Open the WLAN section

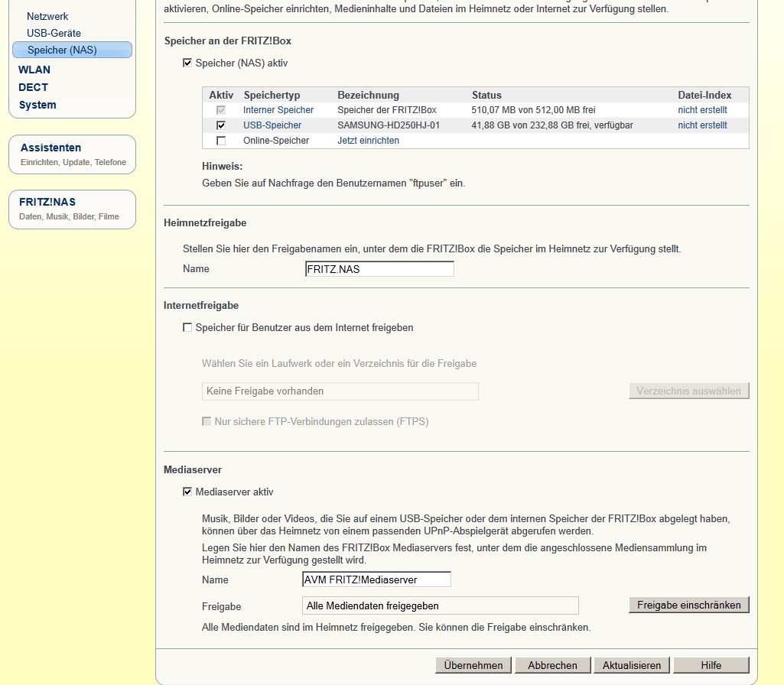click(x=34, y=70)
